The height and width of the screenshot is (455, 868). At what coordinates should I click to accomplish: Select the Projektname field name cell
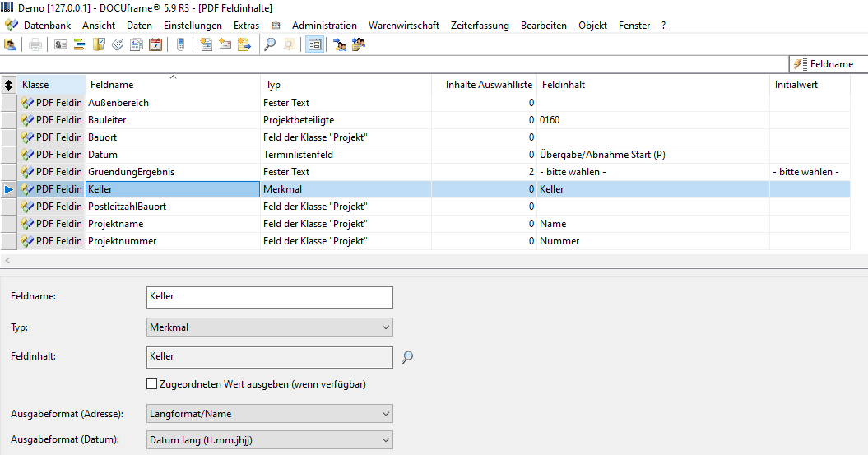tap(173, 224)
